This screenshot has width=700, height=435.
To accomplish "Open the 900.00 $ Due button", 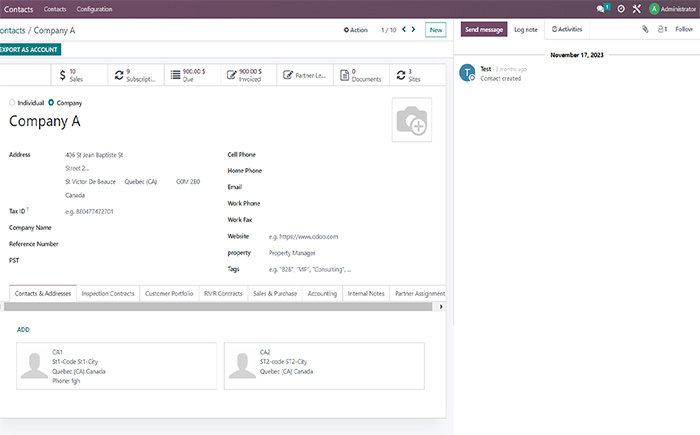I will tap(192, 75).
